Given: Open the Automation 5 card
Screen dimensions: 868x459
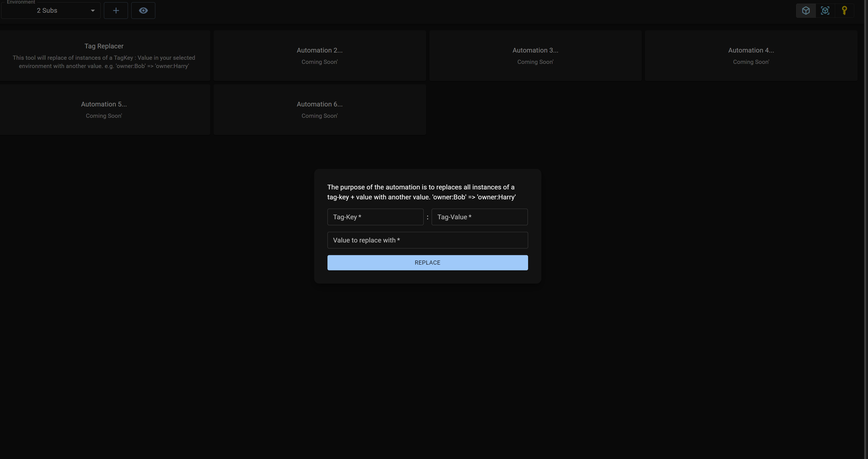Looking at the screenshot, I should click(x=104, y=109).
